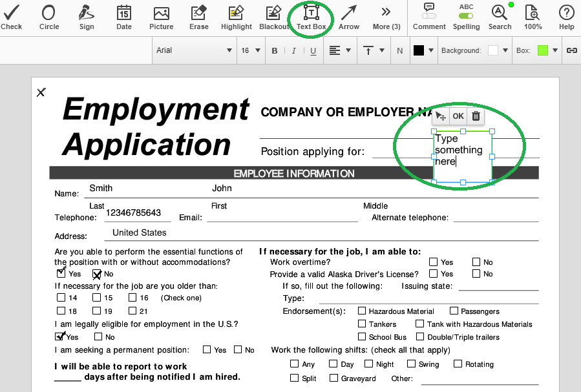The image size is (581, 392).
Task: Open the Arial font dropdown
Action: [x=194, y=50]
